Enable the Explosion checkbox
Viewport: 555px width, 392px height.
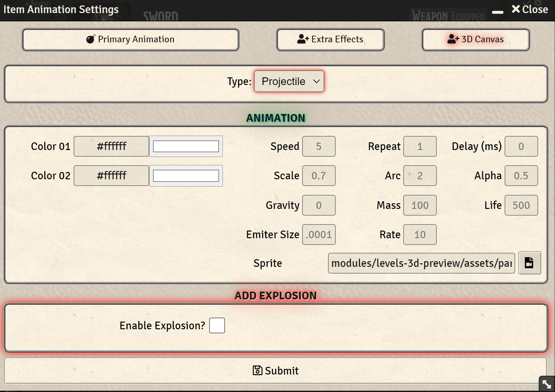(x=217, y=325)
